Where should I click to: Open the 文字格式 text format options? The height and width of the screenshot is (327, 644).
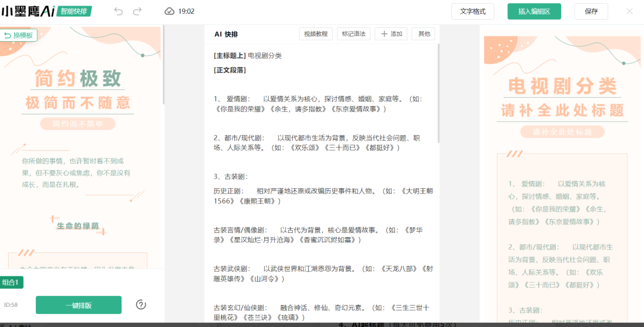click(x=473, y=11)
